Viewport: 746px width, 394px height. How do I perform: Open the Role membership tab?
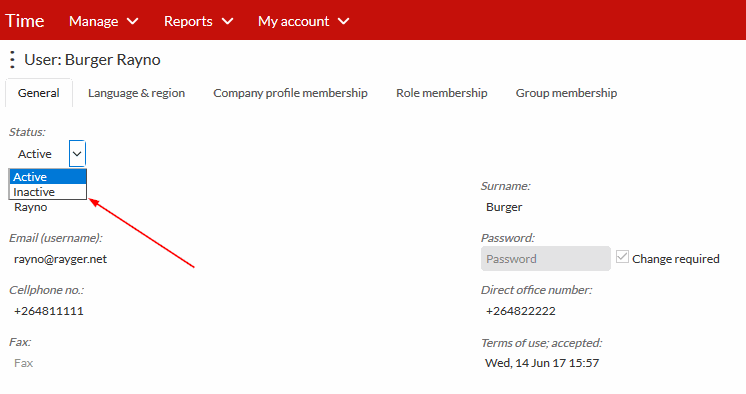(442, 93)
